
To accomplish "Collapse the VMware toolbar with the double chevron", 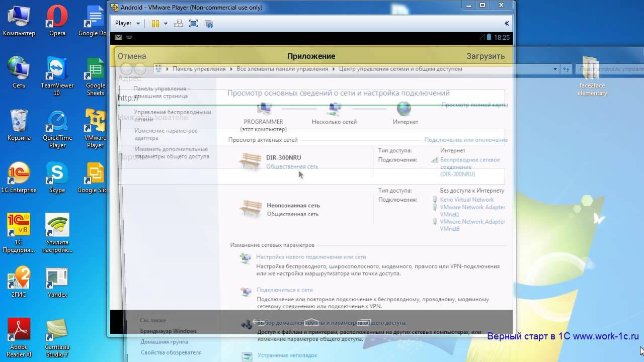I will (507, 23).
